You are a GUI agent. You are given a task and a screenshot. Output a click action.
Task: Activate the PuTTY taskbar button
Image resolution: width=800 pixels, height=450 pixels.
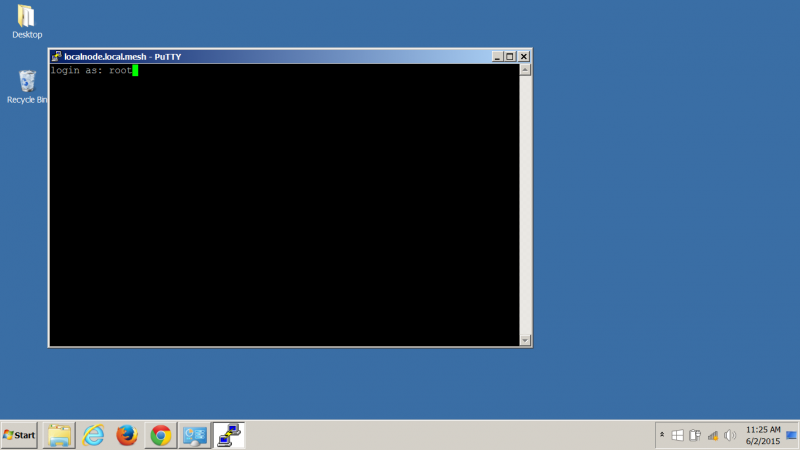click(229, 435)
